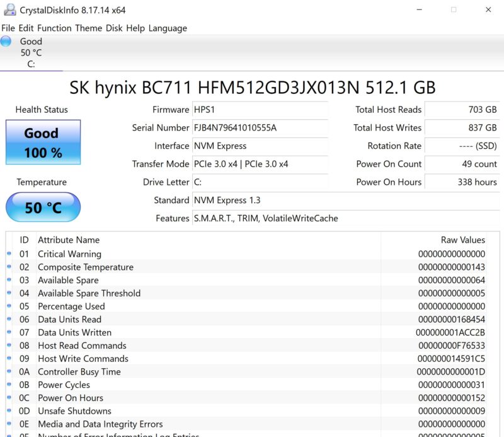Click the status dot beside Percentage Used
The height and width of the screenshot is (437, 504).
point(9,306)
